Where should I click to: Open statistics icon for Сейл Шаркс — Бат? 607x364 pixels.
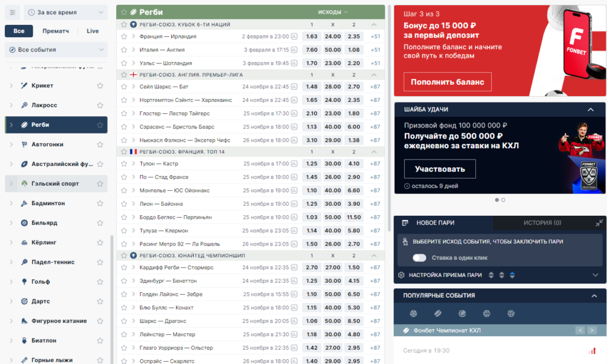(x=294, y=87)
